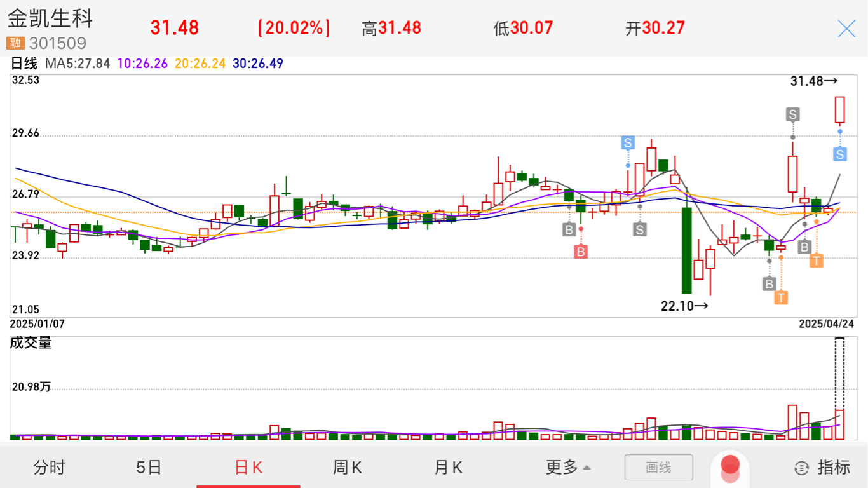The height and width of the screenshot is (488, 868).
Task: Click the current price 31.48 in header
Action: pos(175,28)
